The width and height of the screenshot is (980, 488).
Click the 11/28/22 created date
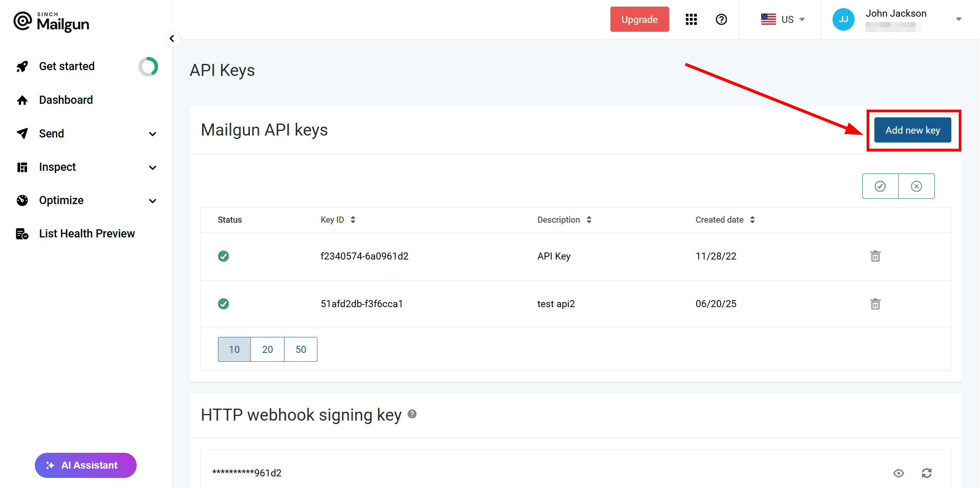coord(716,256)
